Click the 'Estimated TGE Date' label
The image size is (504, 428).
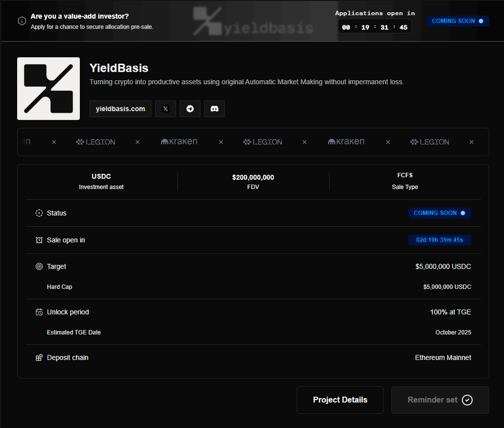(x=74, y=333)
